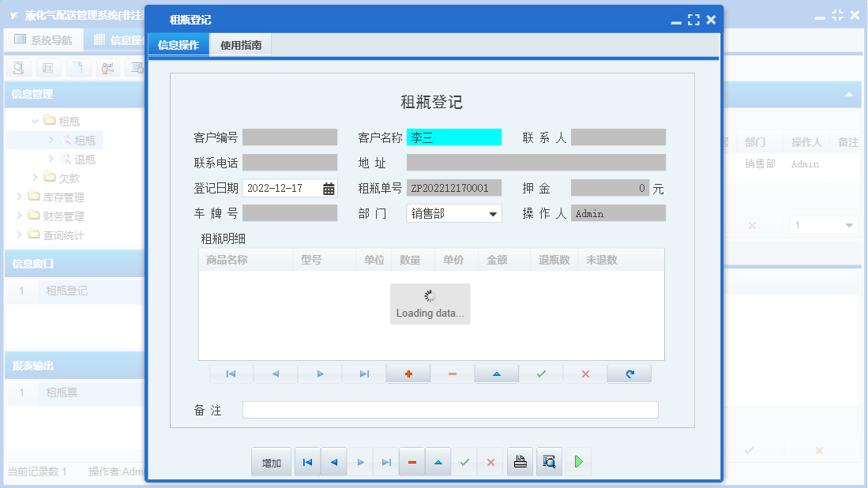Select 租瓶登记 in the 信息窗口 list

(x=66, y=291)
